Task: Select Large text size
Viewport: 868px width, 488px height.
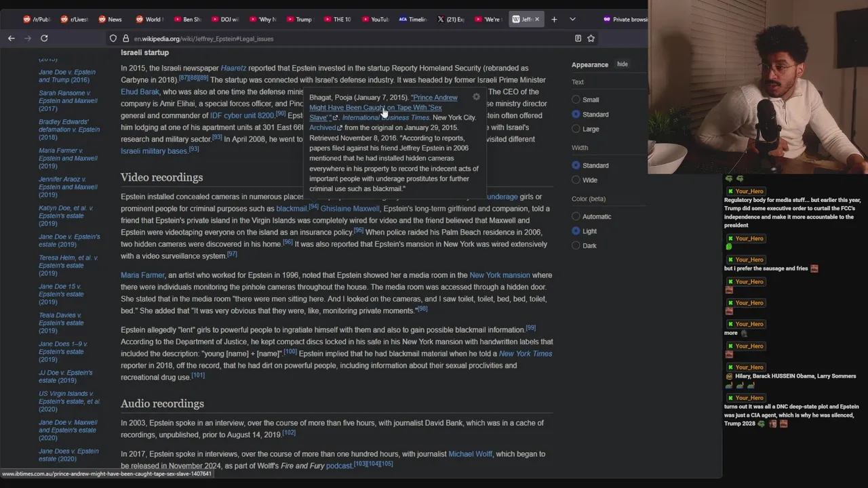Action: pyautogui.click(x=576, y=129)
